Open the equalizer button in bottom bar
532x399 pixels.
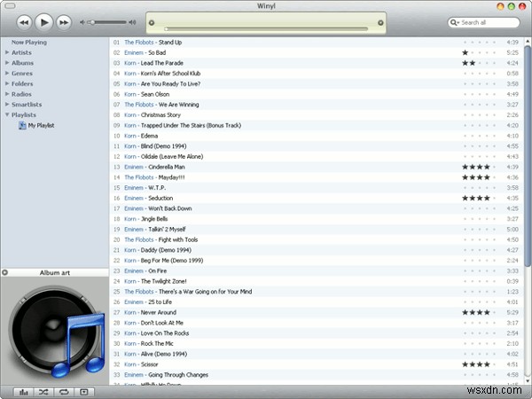(24, 392)
